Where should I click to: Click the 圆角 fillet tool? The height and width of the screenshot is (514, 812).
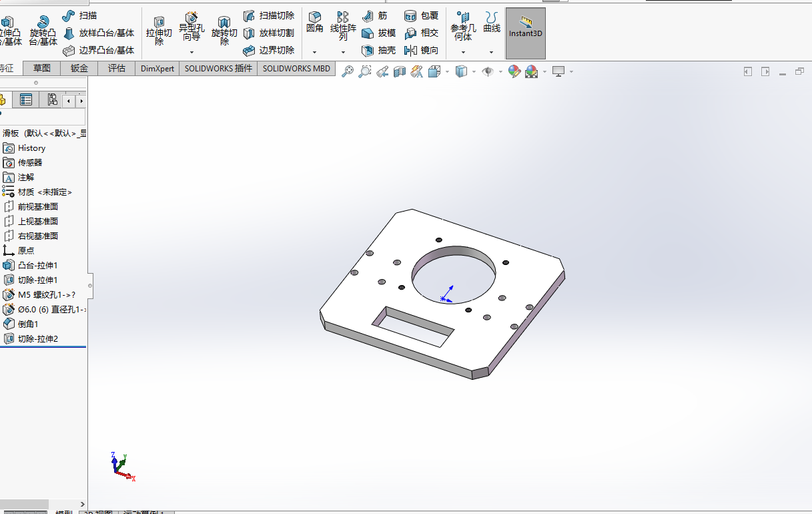[314, 22]
